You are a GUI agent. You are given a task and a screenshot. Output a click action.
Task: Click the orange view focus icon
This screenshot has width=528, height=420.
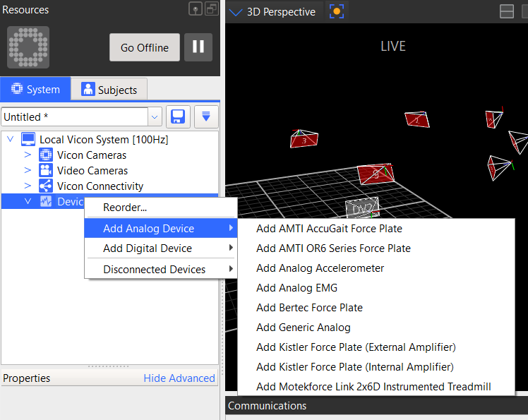pos(337,11)
